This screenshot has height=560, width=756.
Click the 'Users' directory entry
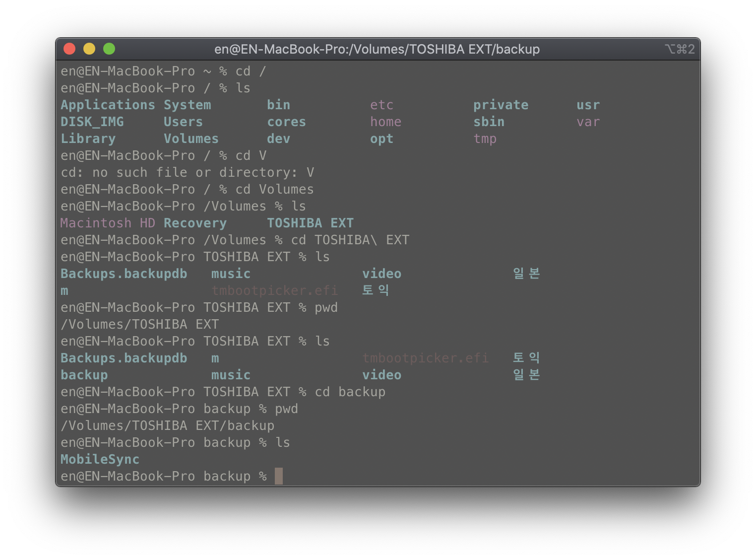click(184, 122)
